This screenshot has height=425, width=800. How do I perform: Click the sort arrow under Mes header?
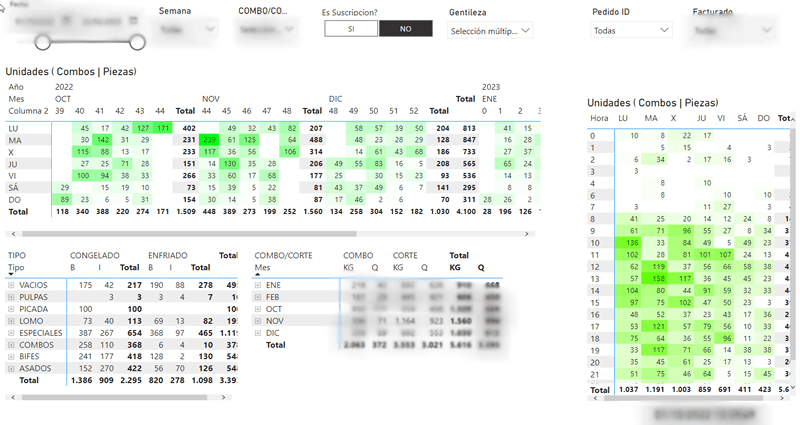[x=257, y=276]
